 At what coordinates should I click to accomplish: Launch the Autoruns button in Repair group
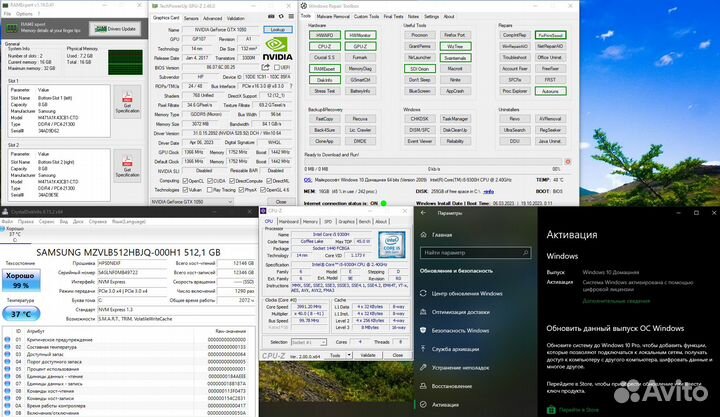coord(551,91)
